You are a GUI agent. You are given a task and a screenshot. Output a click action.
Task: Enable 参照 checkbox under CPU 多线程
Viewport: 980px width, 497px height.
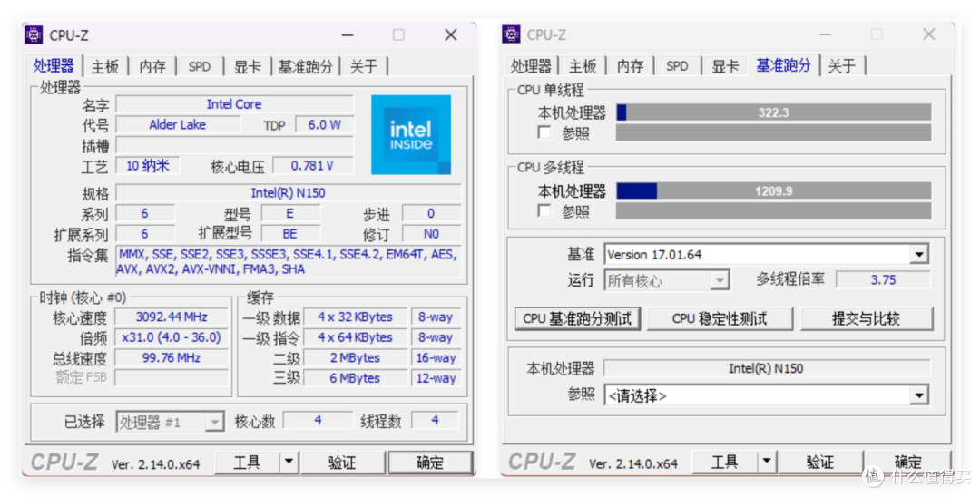(545, 211)
